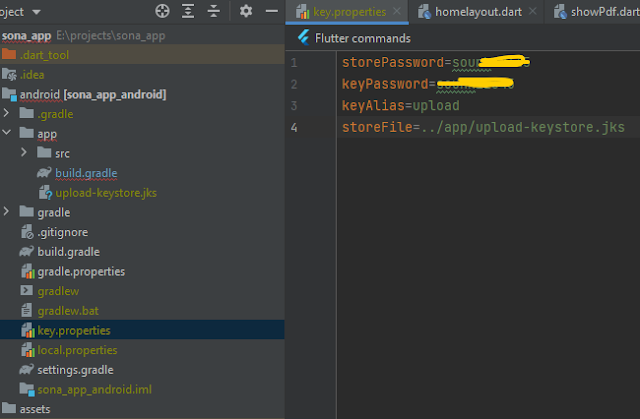
Task: Expand the src folder
Action: [x=25, y=153]
